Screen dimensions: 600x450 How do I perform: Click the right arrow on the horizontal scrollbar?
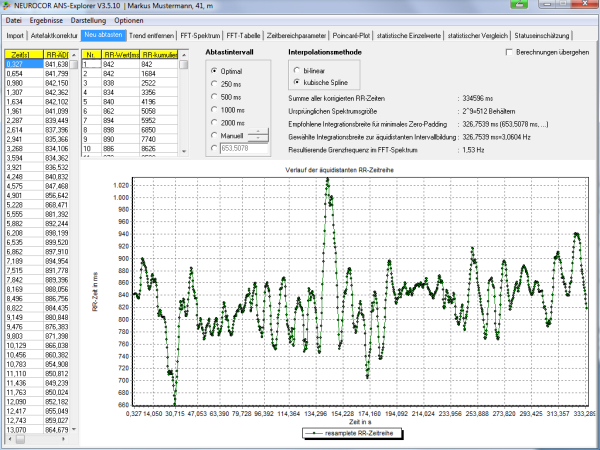point(64,439)
